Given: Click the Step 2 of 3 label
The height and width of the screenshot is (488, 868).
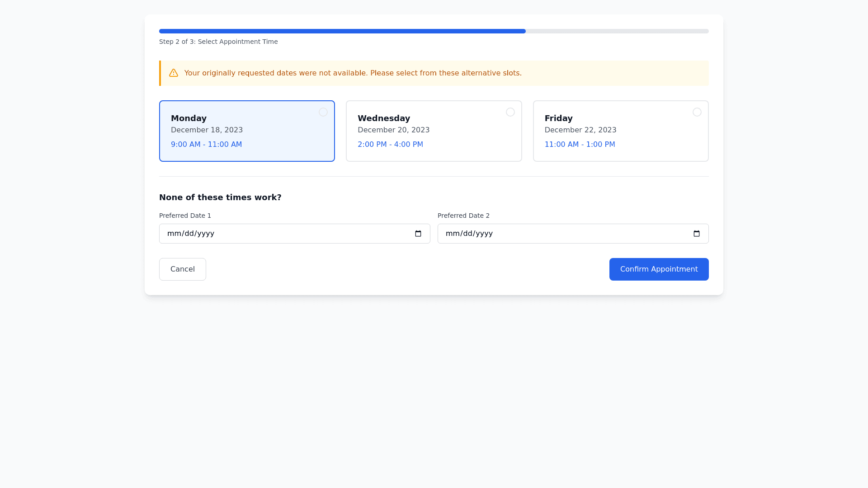Looking at the screenshot, I should tap(218, 42).
